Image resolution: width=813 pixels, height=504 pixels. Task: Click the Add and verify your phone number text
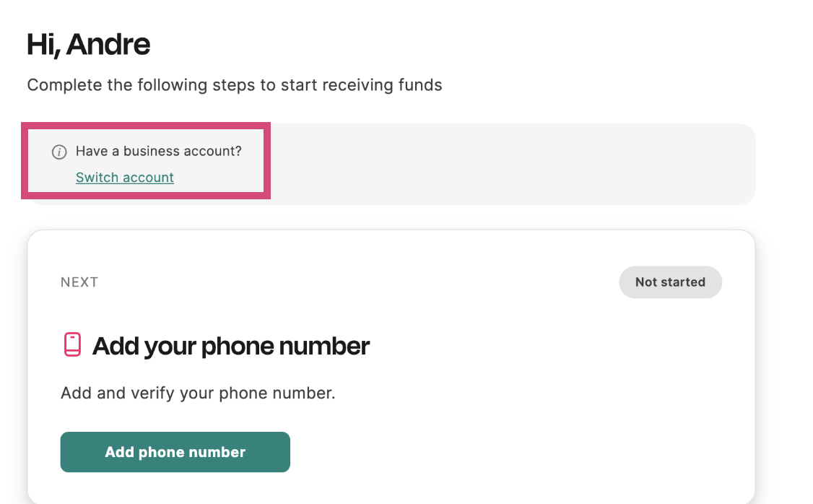coord(198,393)
